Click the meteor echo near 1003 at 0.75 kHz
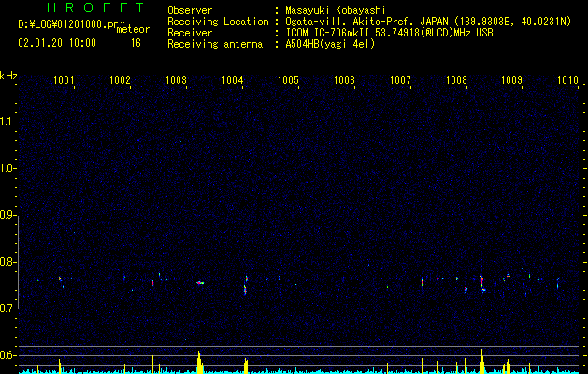The width and height of the screenshot is (588, 374). [200, 283]
